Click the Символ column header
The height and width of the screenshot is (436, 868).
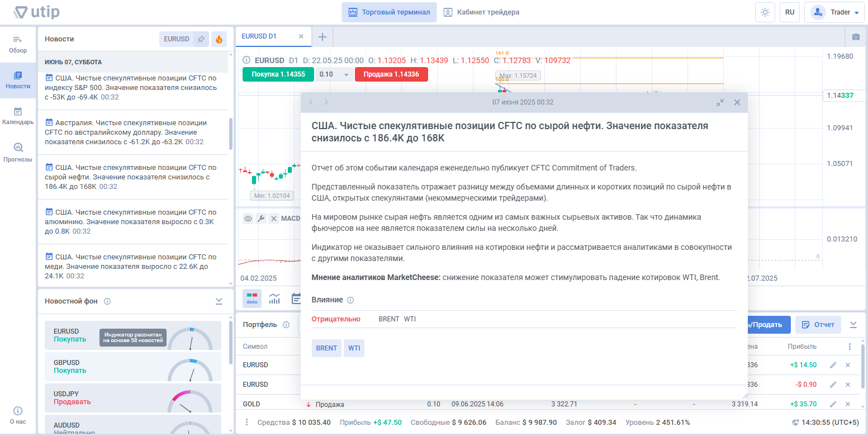[x=255, y=347]
